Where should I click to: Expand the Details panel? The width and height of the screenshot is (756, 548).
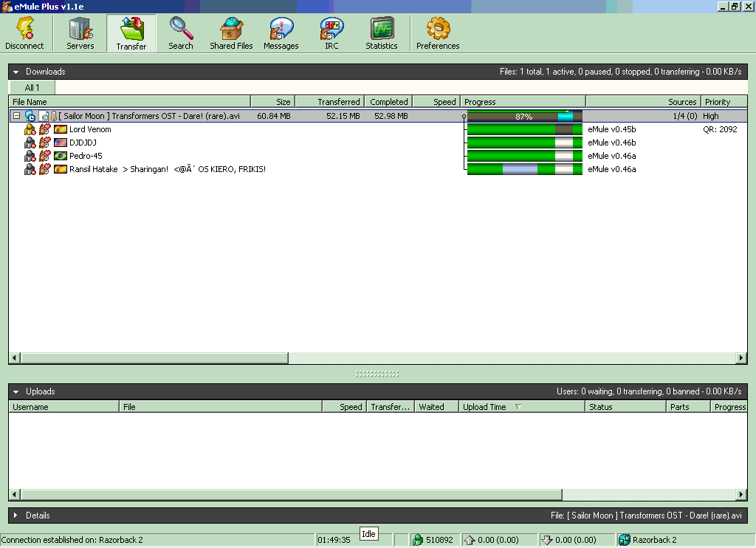coord(16,515)
